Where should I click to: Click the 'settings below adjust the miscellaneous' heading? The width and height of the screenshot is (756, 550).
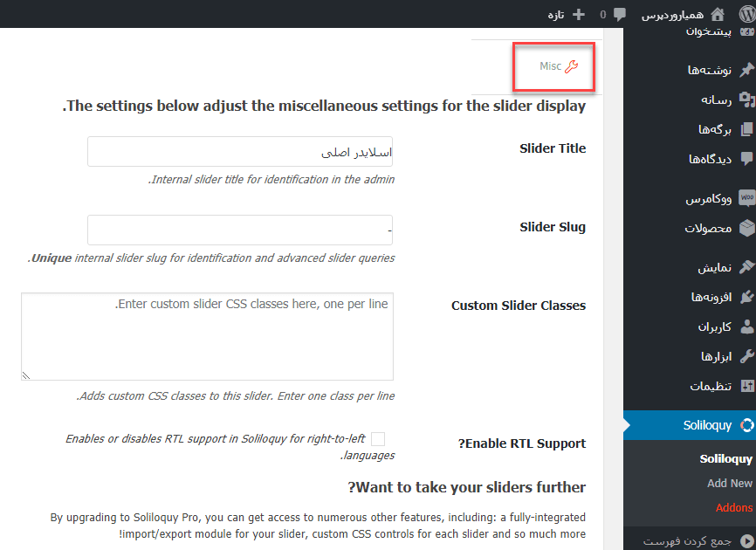[x=324, y=106]
